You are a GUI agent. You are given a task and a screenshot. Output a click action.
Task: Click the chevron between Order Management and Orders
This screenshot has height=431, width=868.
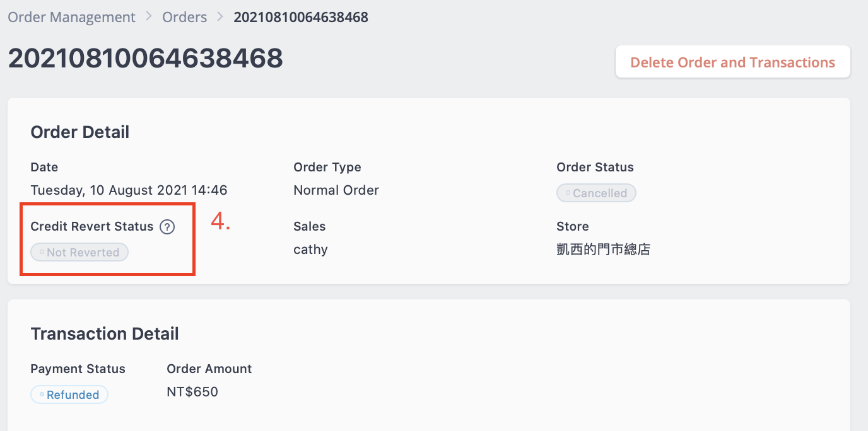pos(149,17)
